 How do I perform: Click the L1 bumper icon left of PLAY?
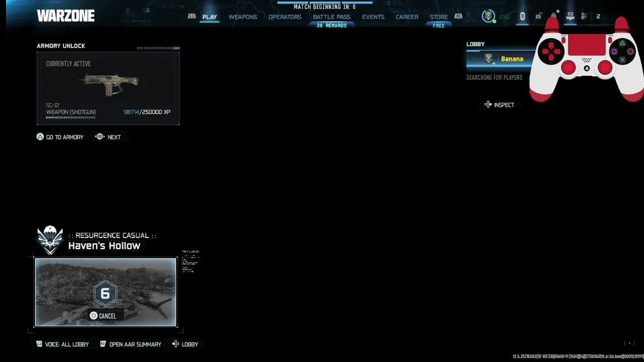[192, 17]
